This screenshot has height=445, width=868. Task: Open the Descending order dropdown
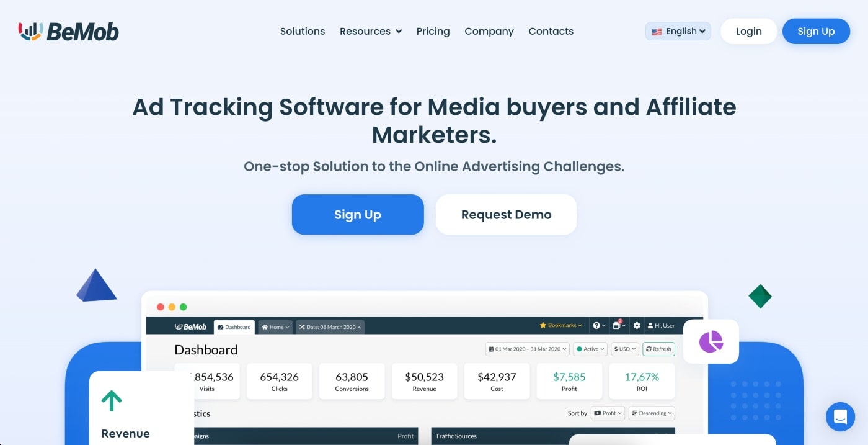(x=652, y=413)
